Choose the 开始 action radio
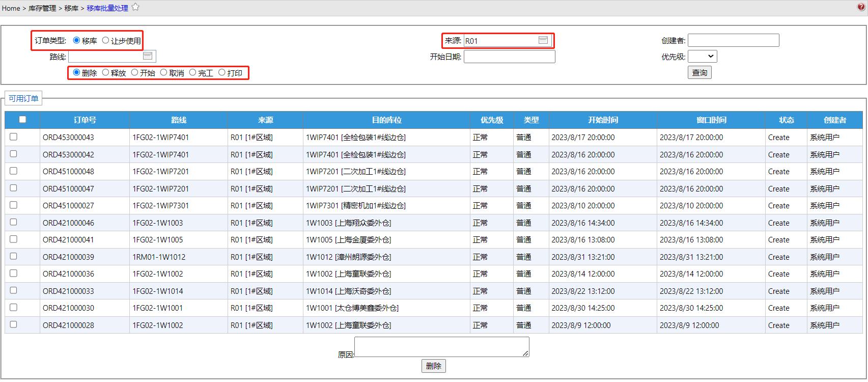 [x=134, y=72]
